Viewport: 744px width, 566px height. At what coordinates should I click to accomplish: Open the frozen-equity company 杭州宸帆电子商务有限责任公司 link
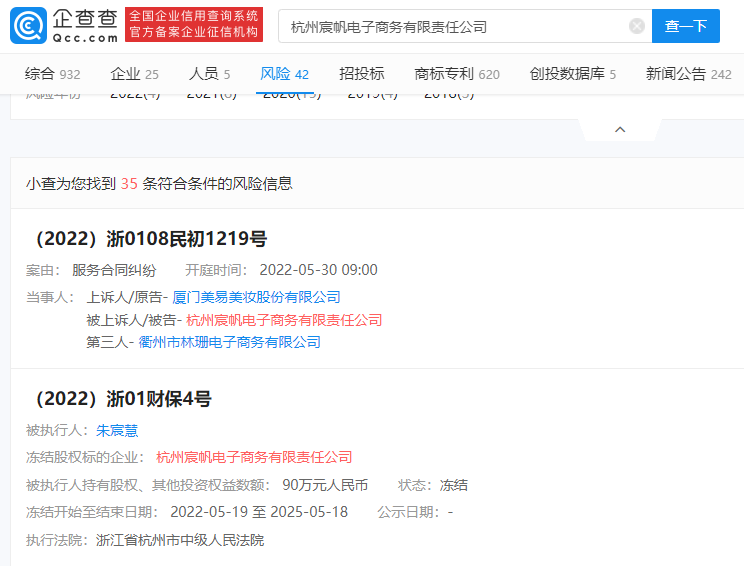[x=254, y=457]
